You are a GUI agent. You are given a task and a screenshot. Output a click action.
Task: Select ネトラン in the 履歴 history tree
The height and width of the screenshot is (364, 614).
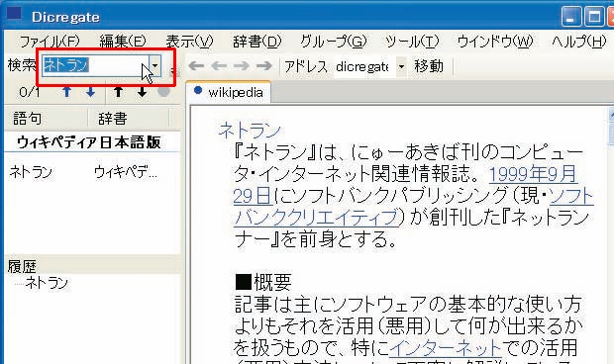[x=47, y=283]
